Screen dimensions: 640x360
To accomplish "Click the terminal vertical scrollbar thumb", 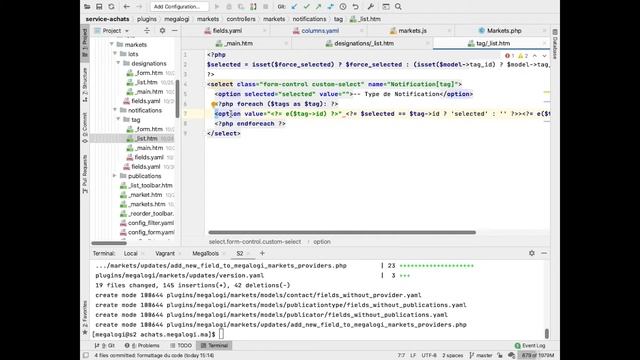I will 547,334.
